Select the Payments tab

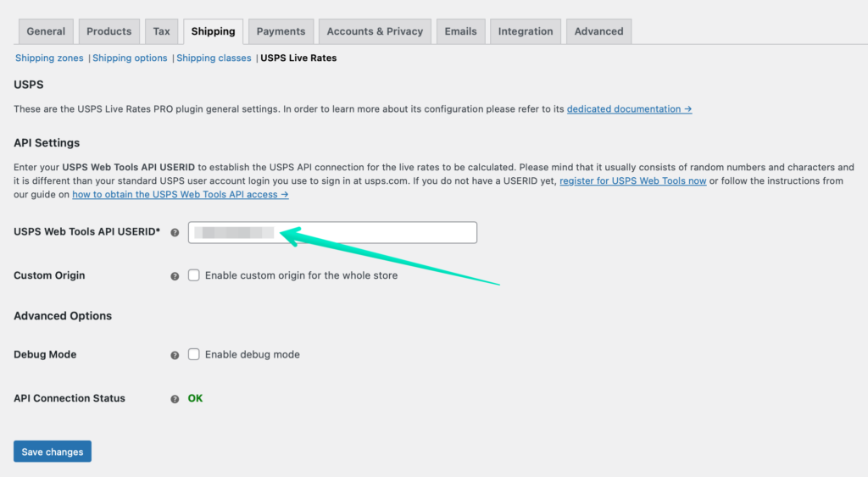tap(281, 31)
